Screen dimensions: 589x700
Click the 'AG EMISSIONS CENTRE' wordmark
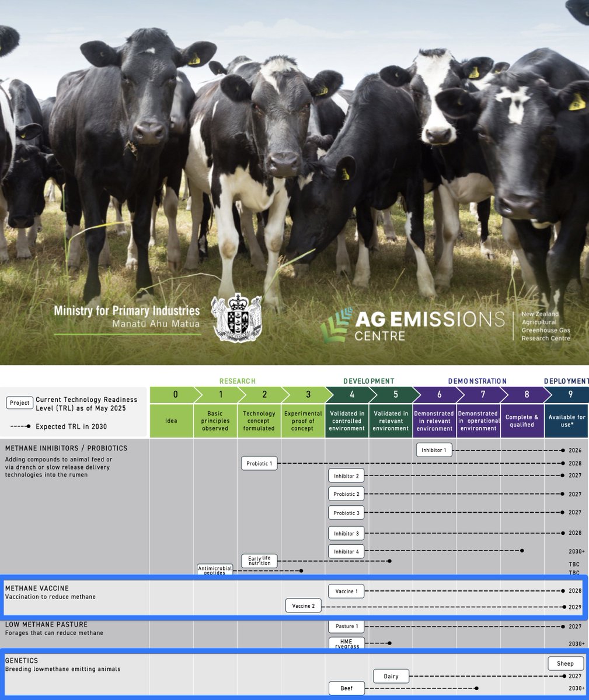click(x=429, y=325)
